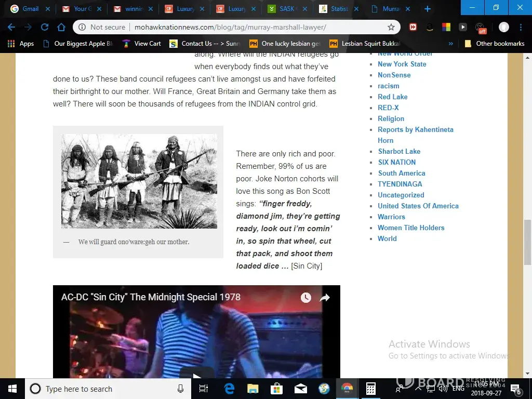Click the page vertical scrollbar thumb

coord(527,243)
